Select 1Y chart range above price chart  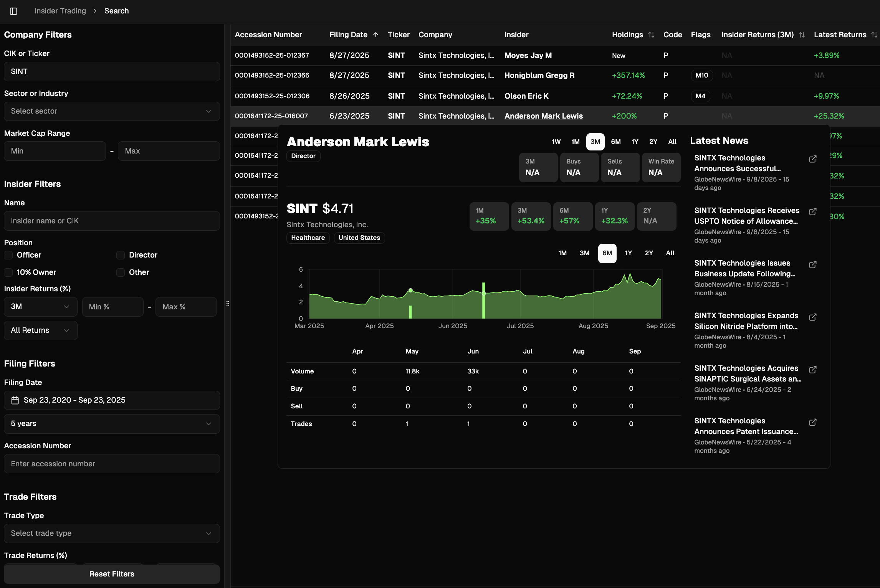[628, 253]
